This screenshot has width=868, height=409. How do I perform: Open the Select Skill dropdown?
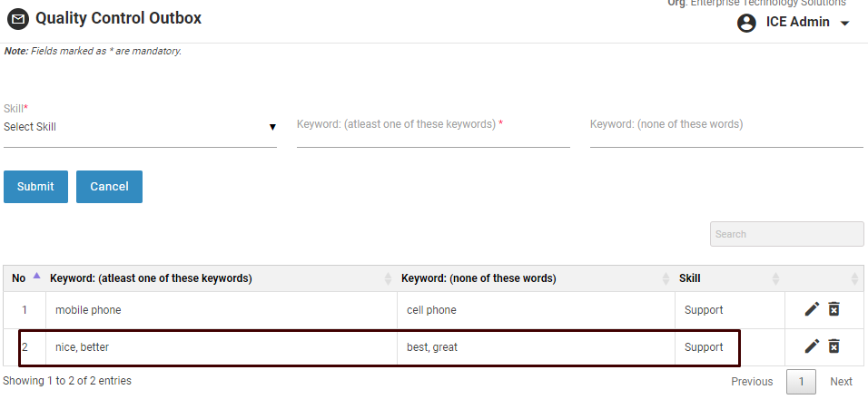(x=140, y=127)
